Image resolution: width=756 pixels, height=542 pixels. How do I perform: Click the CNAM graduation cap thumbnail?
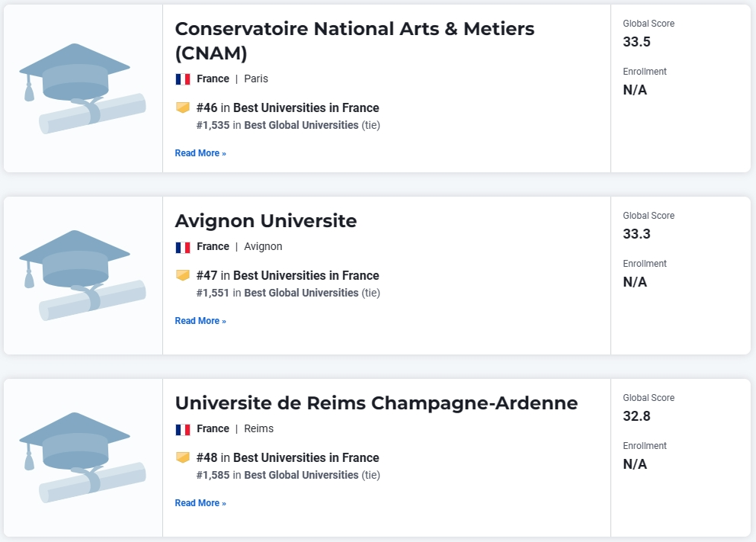click(x=82, y=88)
